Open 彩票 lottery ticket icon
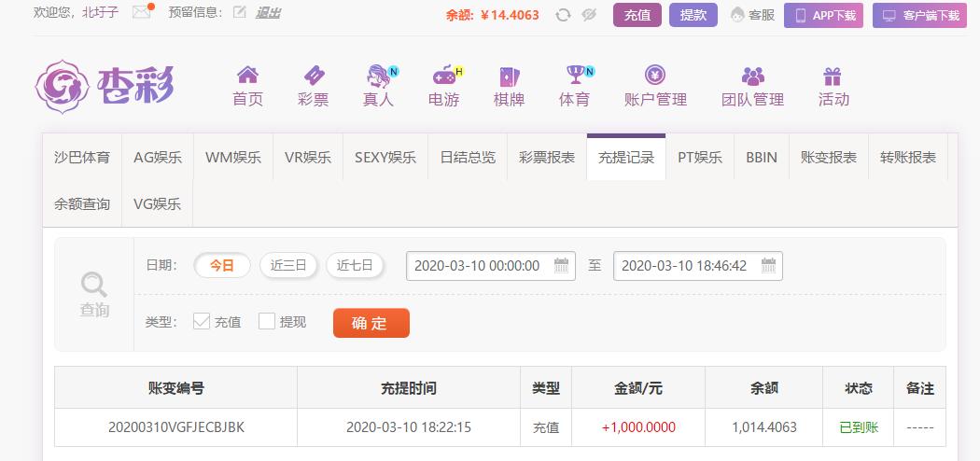The width and height of the screenshot is (980, 461). click(314, 77)
